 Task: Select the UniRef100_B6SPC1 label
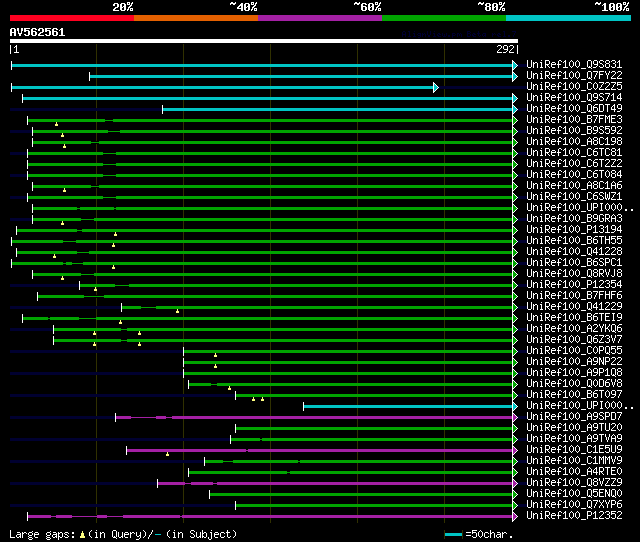(574, 262)
